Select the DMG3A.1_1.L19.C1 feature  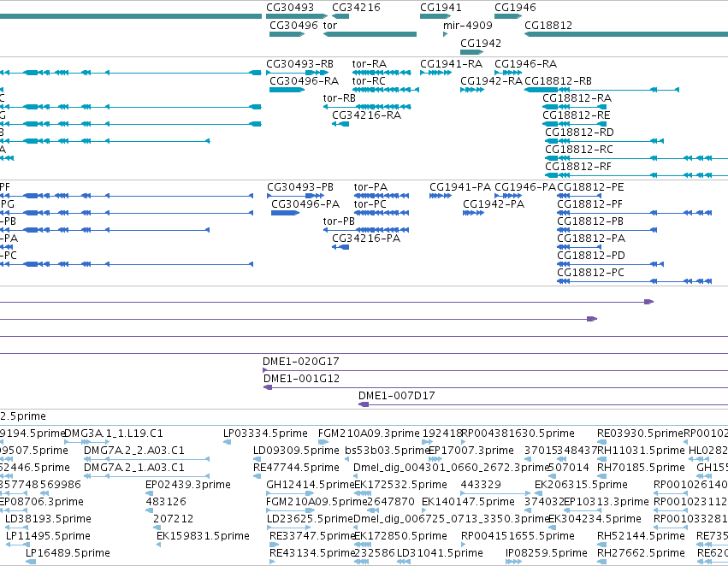pos(87,442)
